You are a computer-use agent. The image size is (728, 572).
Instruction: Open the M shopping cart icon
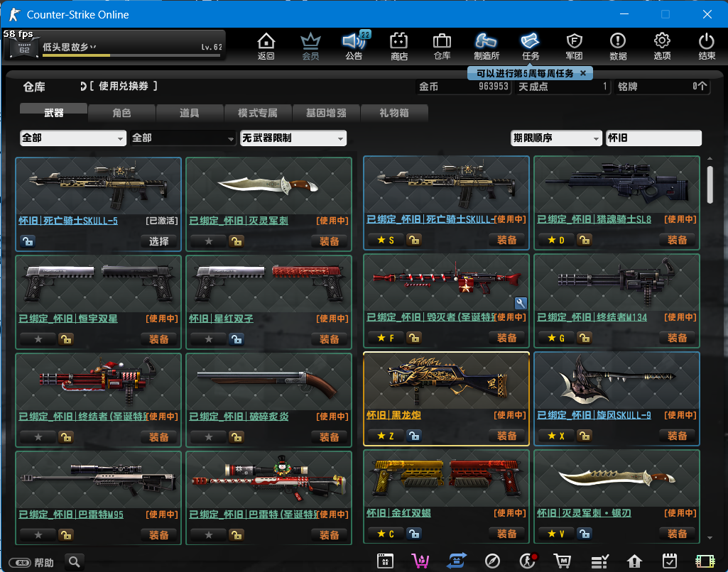coord(563,561)
